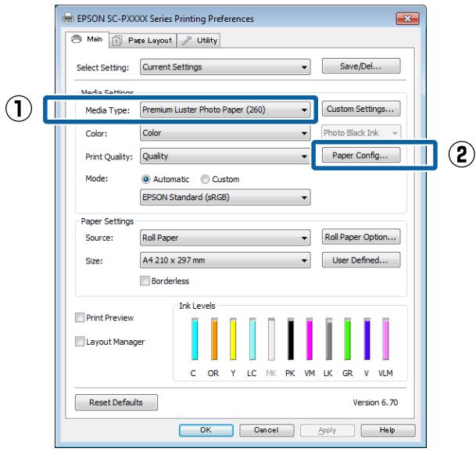The height and width of the screenshot is (452, 476).
Task: Click the Vivid Magenta (VM) ink level bar
Action: pyautogui.click(x=310, y=339)
